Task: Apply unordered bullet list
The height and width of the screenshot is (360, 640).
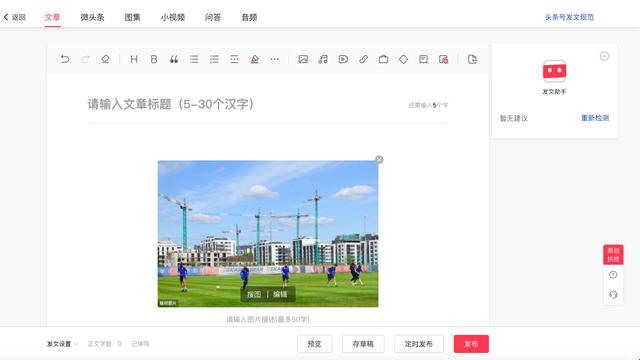Action: click(x=194, y=59)
